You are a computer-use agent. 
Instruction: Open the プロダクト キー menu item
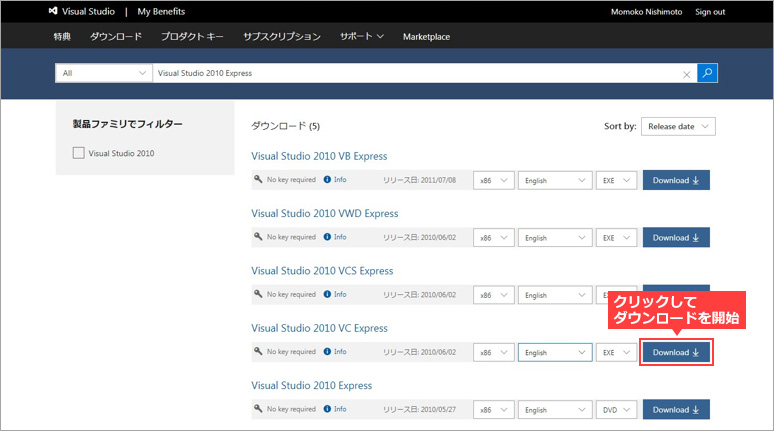point(193,37)
